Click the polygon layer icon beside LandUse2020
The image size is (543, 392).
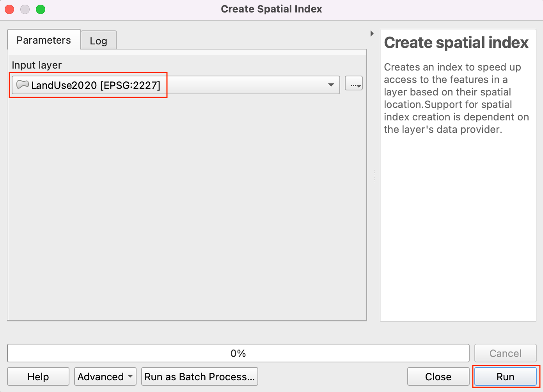click(x=23, y=85)
